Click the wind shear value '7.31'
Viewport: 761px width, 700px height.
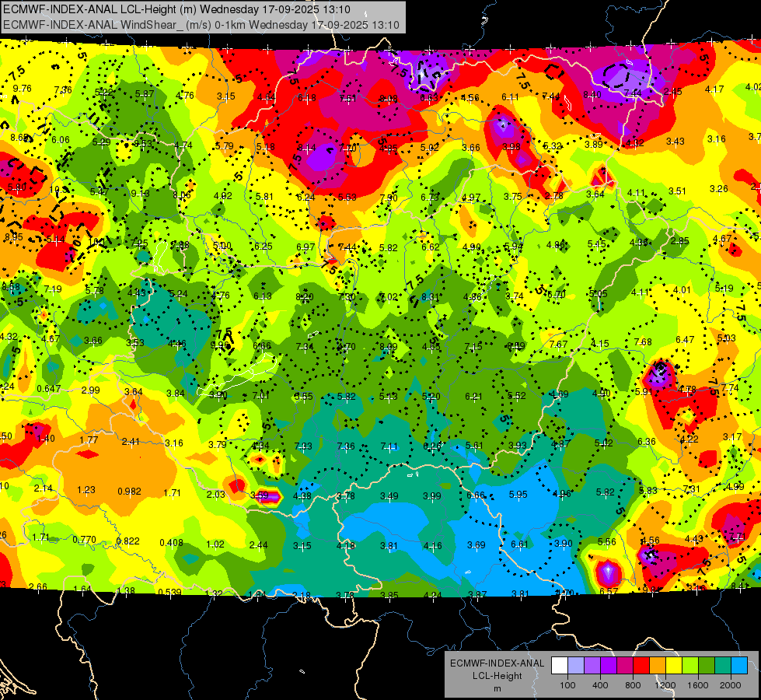click(691, 488)
